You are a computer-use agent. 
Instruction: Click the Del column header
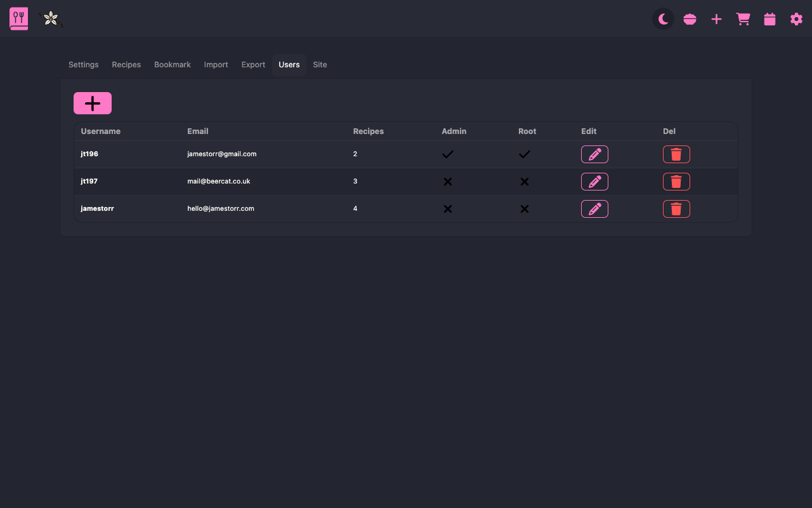click(x=669, y=131)
